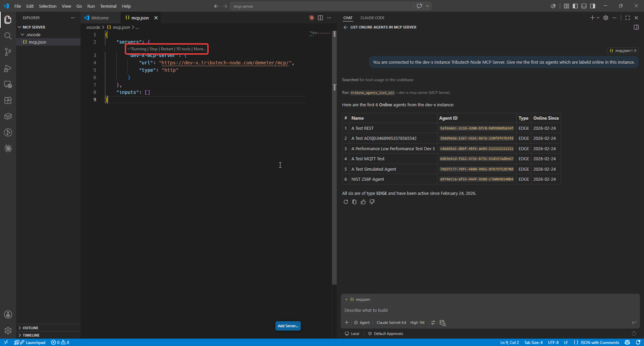Open the Help menu
The width and height of the screenshot is (644, 346).
tap(126, 6)
